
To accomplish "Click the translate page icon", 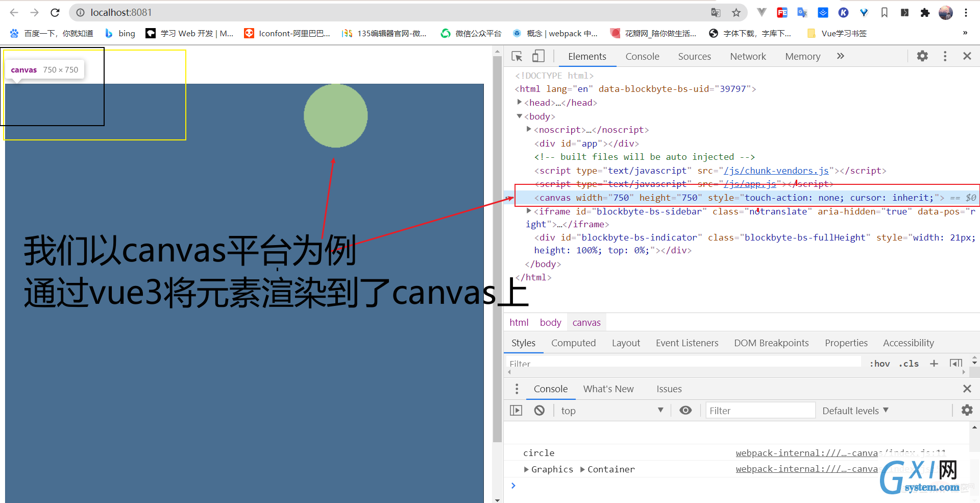I will pyautogui.click(x=716, y=12).
